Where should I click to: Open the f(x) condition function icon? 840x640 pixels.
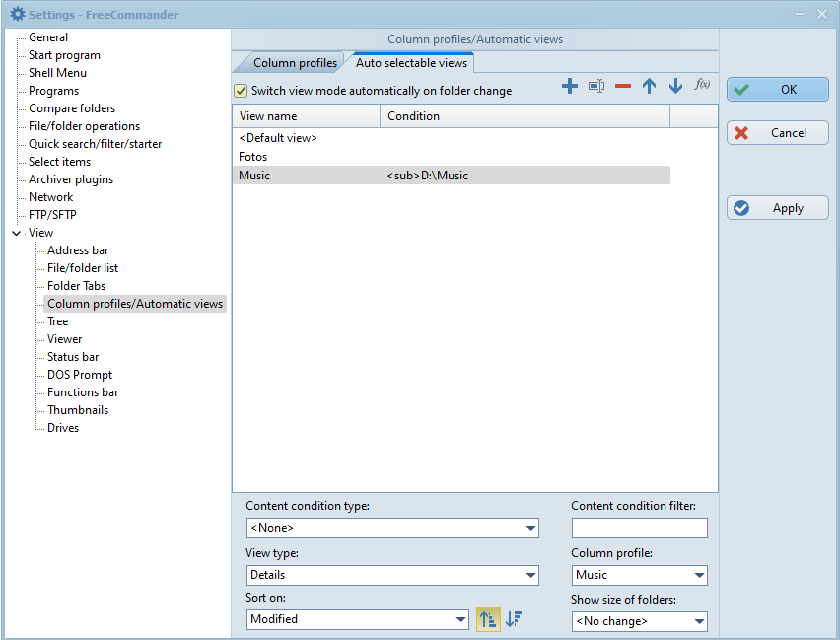pos(702,84)
